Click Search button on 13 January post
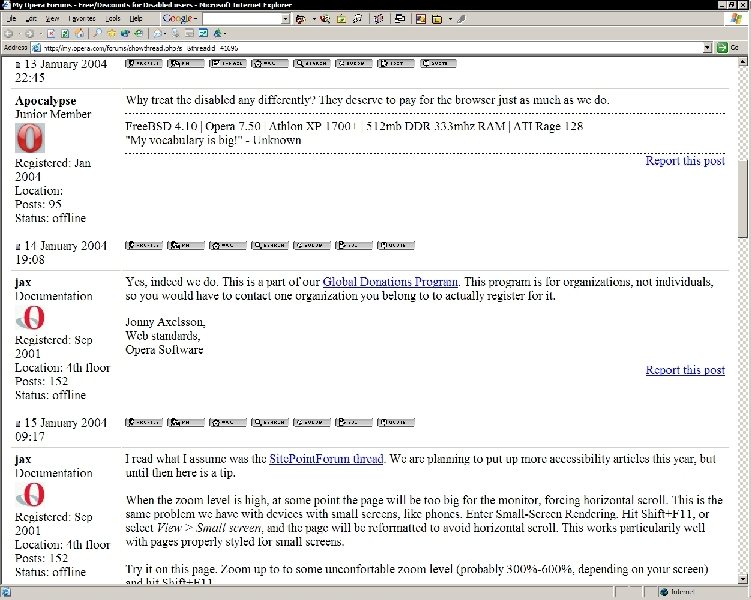This screenshot has width=751, height=600. coord(312,63)
